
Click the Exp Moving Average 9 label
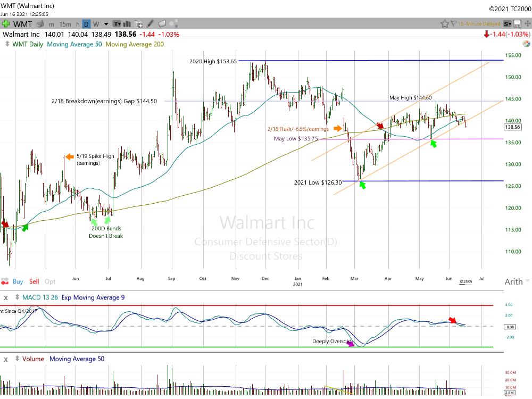[x=93, y=297]
